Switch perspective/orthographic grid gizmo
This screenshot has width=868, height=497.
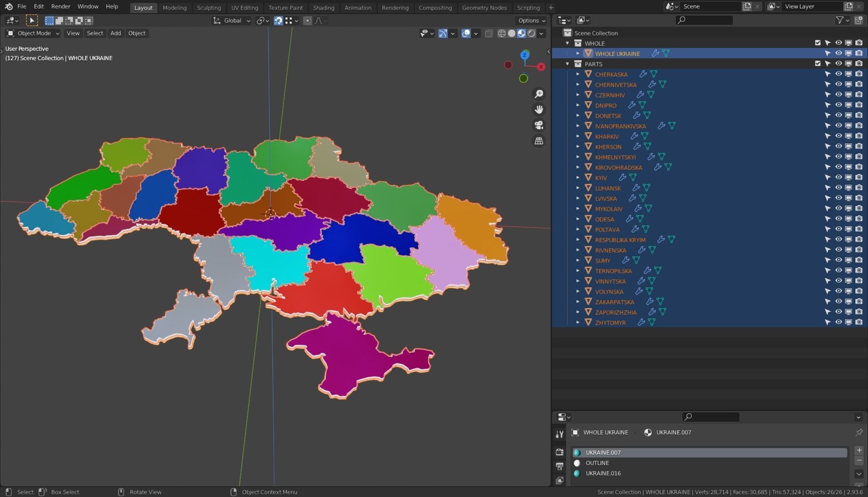pyautogui.click(x=539, y=141)
